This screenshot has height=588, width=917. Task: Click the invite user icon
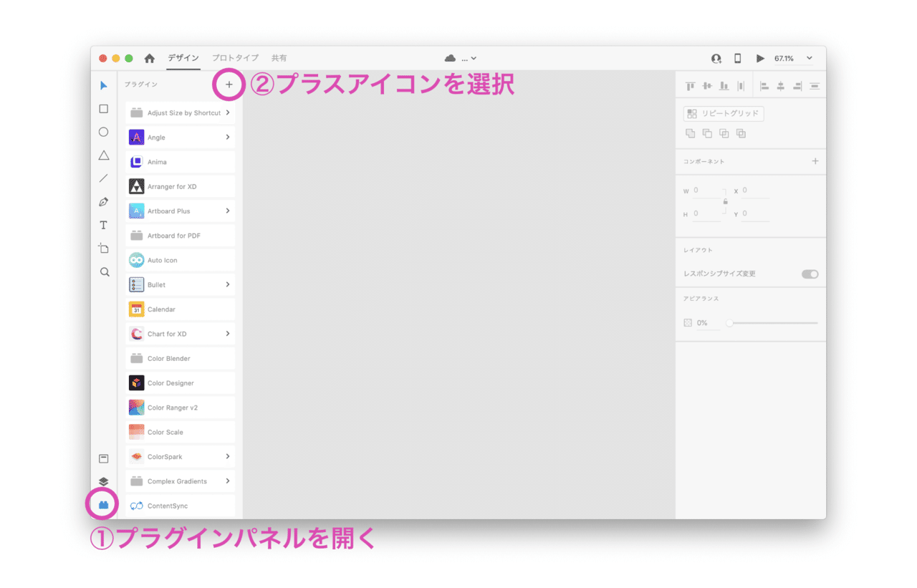(x=716, y=58)
